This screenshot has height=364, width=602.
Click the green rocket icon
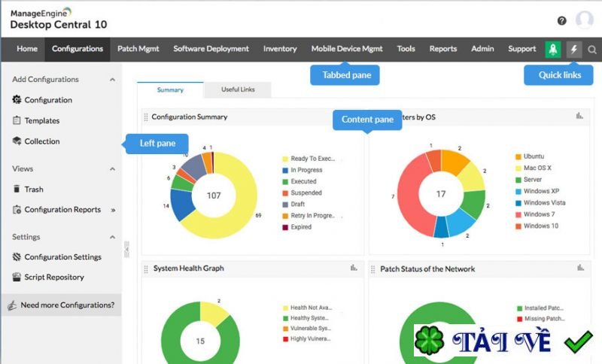pos(553,50)
